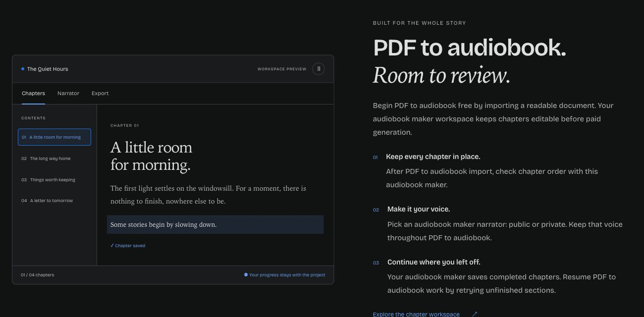The height and width of the screenshot is (317, 644).
Task: Select chapter 04 A letter to tomorrow
Action: pos(54,201)
